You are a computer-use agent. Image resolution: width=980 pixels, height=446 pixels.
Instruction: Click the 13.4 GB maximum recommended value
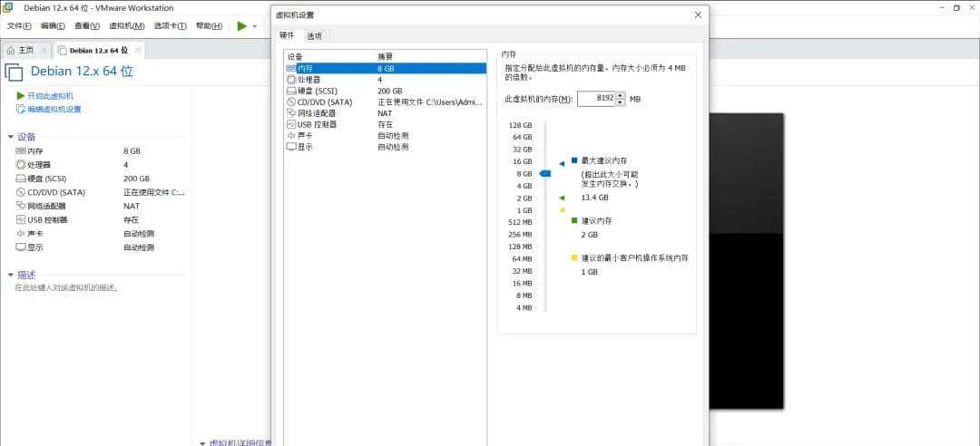[594, 198]
